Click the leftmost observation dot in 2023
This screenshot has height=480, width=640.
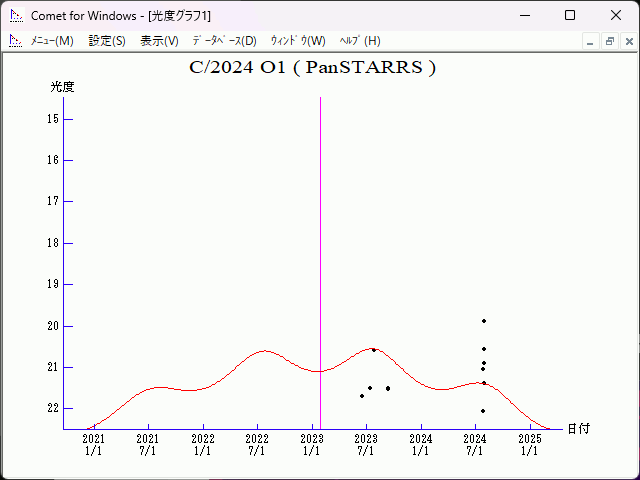(x=362, y=396)
